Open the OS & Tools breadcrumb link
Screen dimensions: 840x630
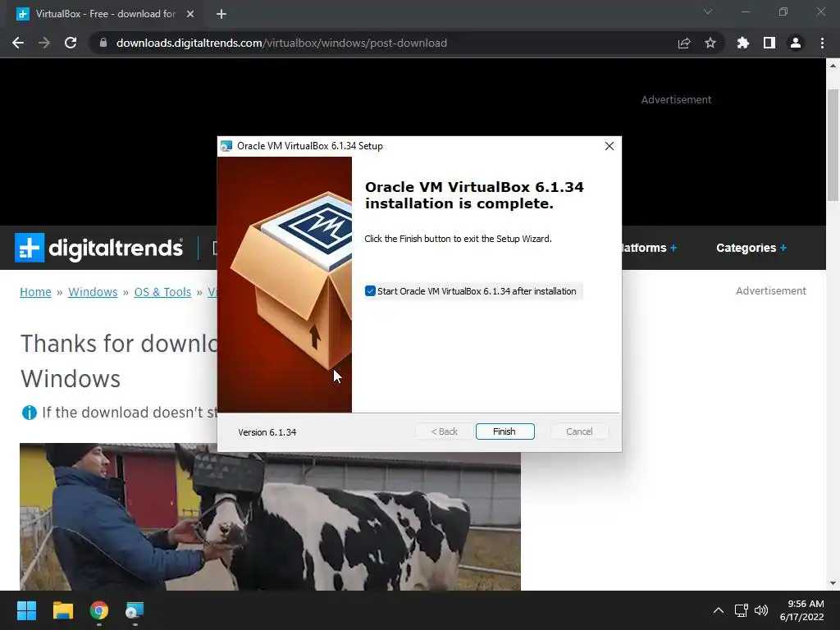point(162,292)
